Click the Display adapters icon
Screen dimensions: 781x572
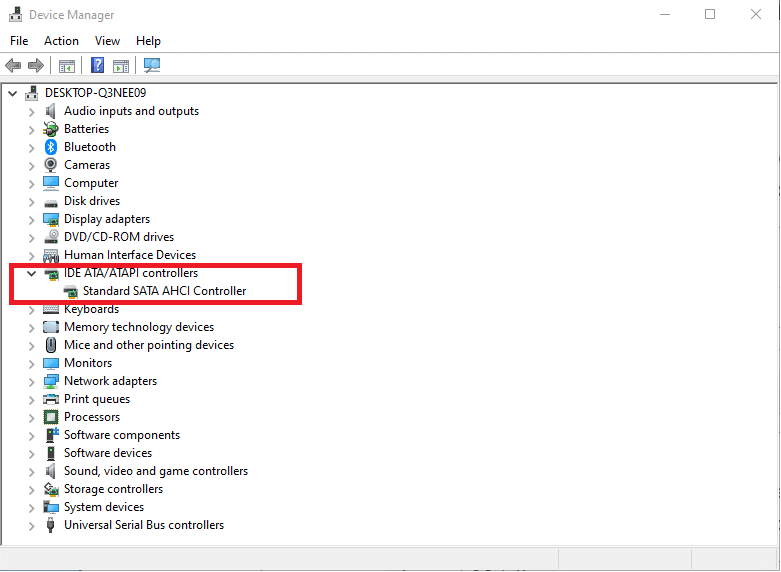[51, 219]
